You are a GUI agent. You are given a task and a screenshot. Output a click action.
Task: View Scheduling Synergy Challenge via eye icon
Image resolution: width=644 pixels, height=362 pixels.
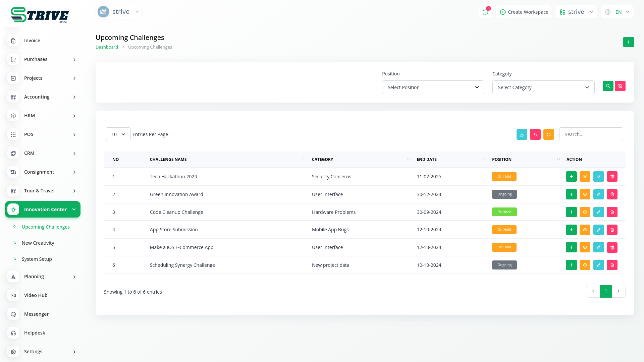pos(585,265)
